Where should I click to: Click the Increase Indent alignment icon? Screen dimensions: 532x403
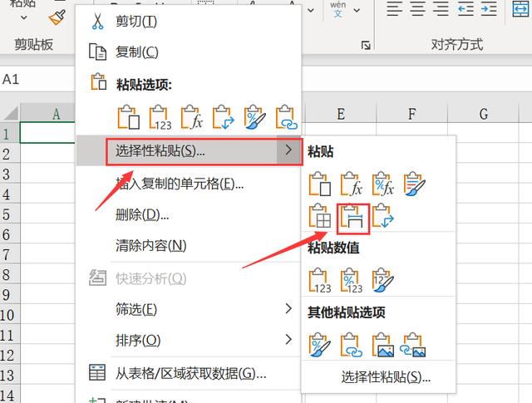point(490,9)
